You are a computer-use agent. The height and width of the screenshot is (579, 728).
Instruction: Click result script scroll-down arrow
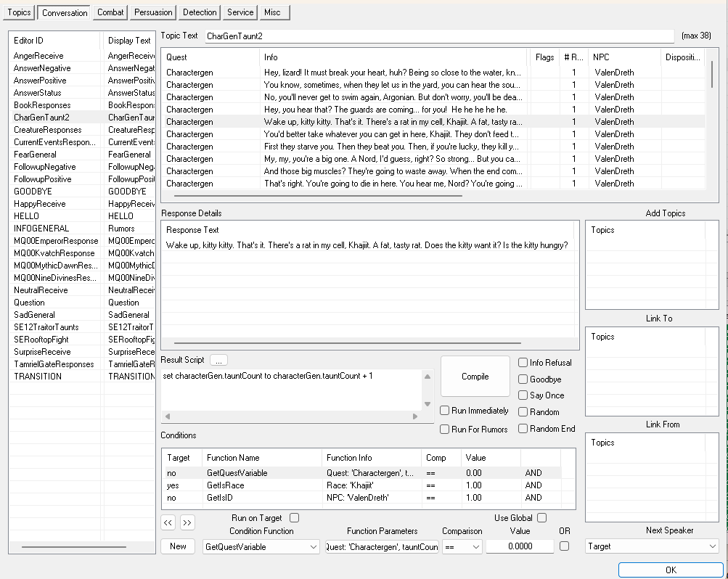428,404
